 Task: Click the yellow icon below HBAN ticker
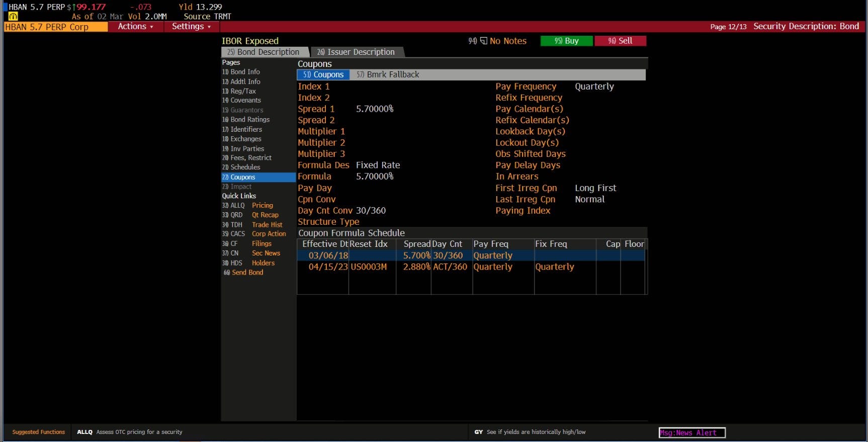click(13, 16)
